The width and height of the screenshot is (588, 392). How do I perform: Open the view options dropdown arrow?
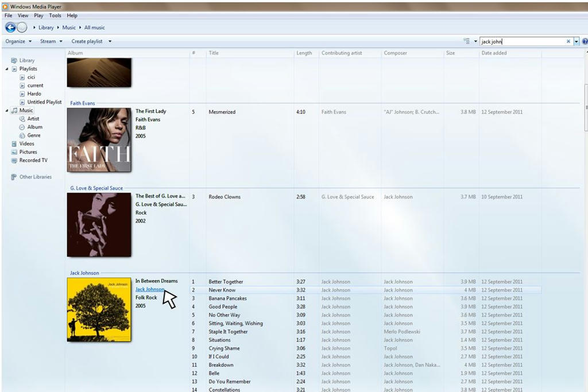(475, 41)
